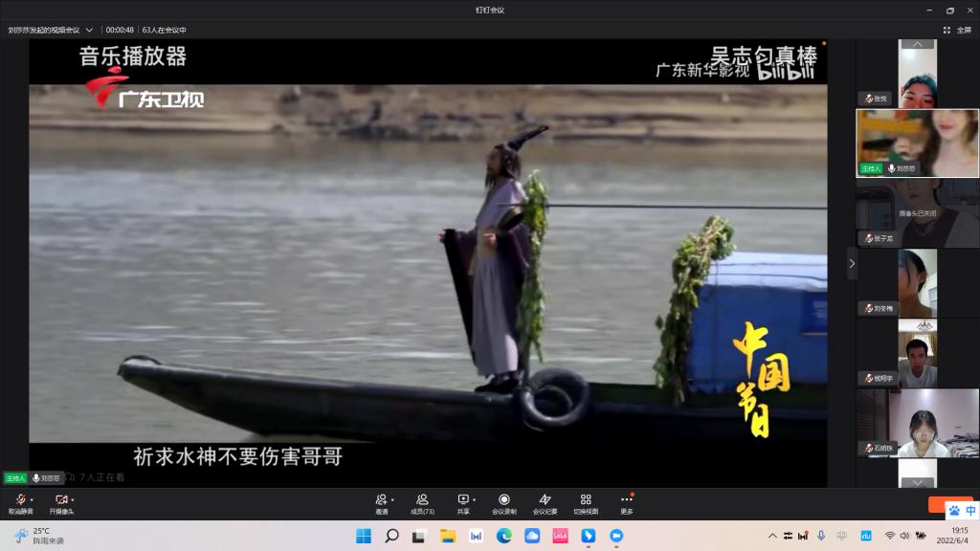Open the 更多 more options menu

point(627,499)
